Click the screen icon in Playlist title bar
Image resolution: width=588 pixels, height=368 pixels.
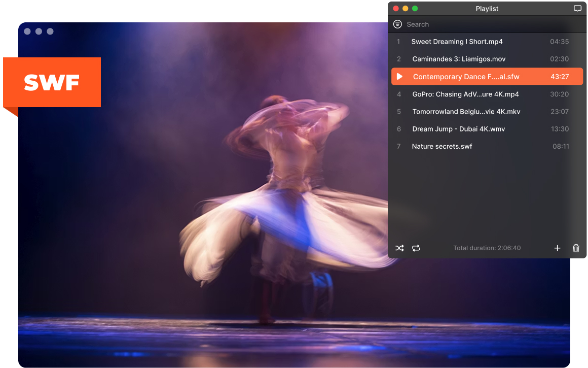tap(577, 9)
